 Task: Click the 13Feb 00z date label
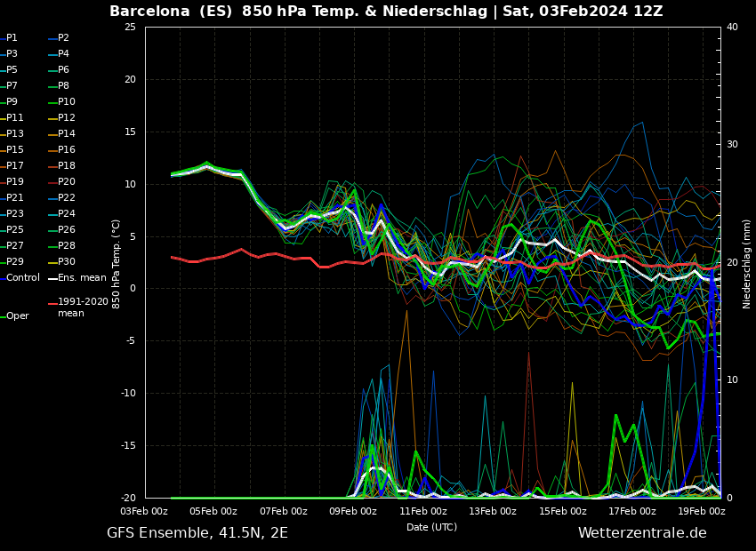pyautogui.click(x=493, y=511)
